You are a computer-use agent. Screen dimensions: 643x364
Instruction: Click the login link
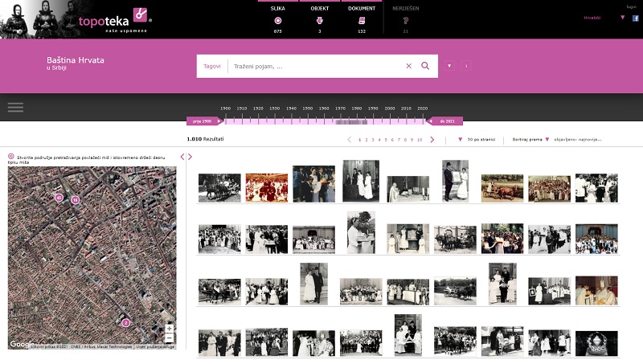[631, 6]
